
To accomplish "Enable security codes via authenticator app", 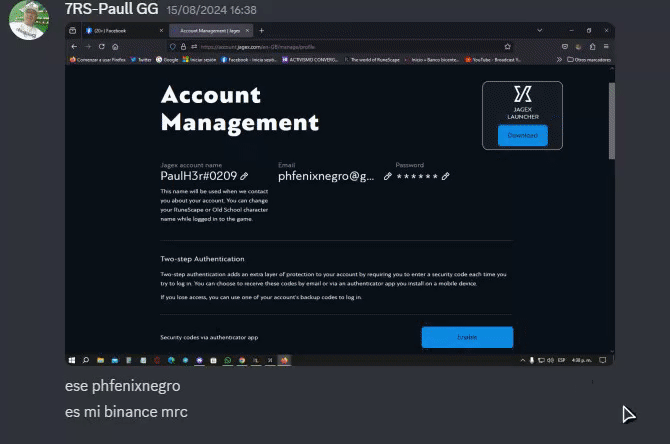I will point(467,337).
